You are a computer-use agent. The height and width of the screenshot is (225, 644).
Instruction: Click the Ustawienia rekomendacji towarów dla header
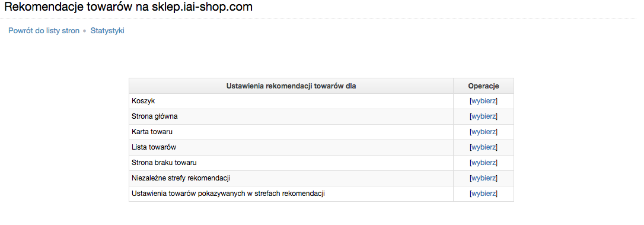pyautogui.click(x=291, y=86)
